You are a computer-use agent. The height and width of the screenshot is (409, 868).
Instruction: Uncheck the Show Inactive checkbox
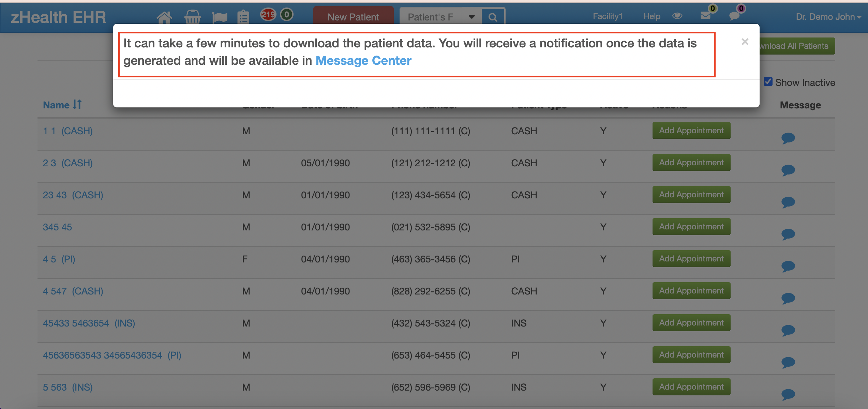point(768,82)
